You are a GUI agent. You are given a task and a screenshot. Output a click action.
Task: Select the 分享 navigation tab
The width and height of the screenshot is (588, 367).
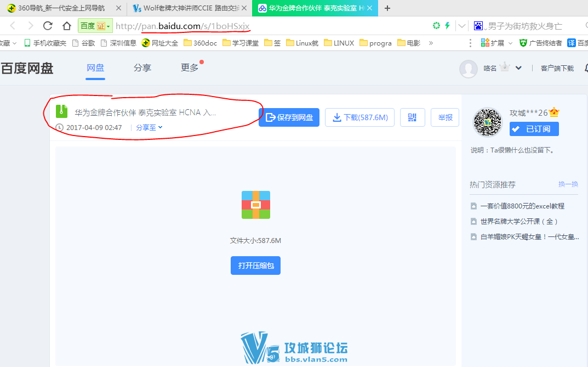coord(142,68)
